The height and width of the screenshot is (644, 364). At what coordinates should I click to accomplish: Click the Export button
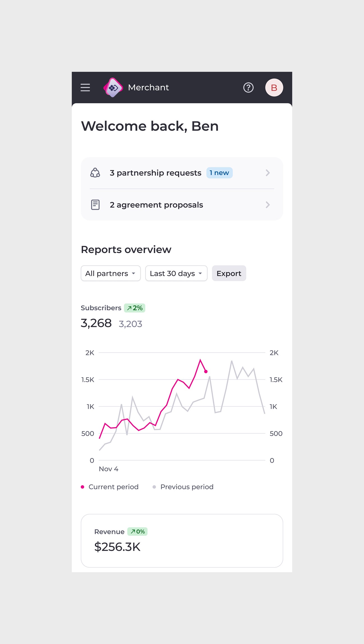pos(229,273)
